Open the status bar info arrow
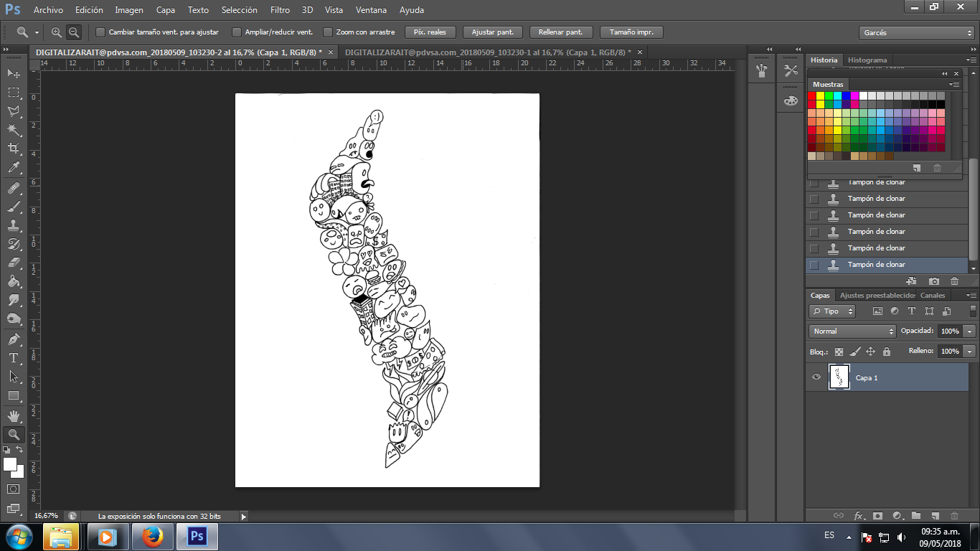The image size is (980, 551). click(x=243, y=516)
